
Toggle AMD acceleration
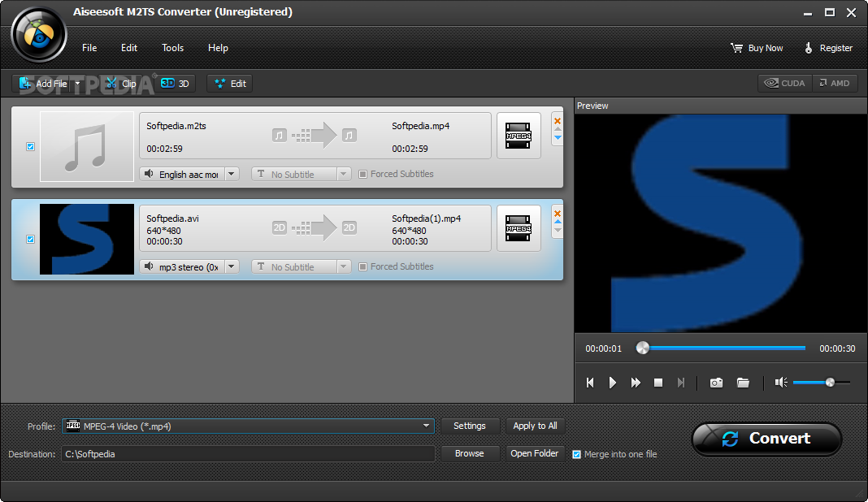coord(835,83)
